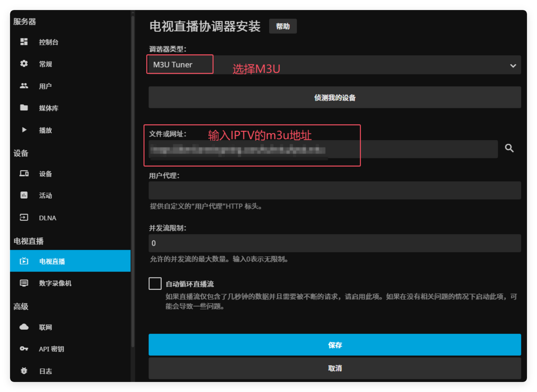Click the 数字录像机 DVR icon
This screenshot has height=392, width=537.
23,283
